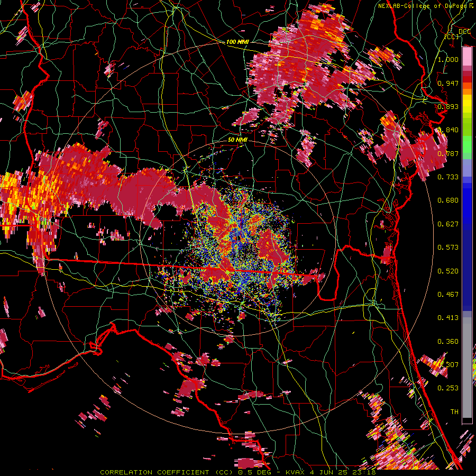Select the '0.680' legend value
The height and width of the screenshot is (476, 476).
pyautogui.click(x=448, y=200)
